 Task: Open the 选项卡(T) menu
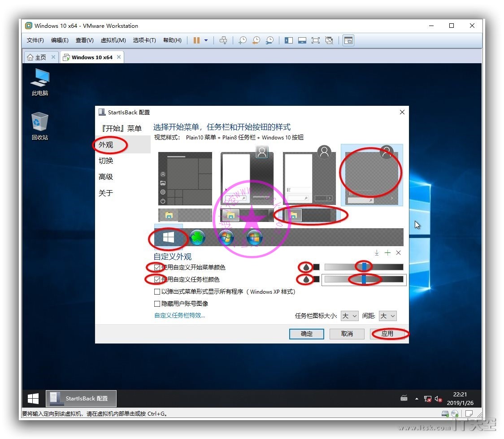click(144, 40)
